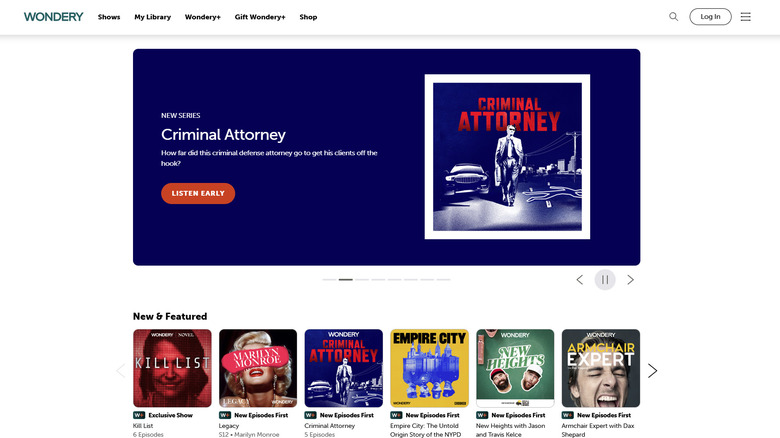
Task: Click 'Armchair Expert with Dax Shepard' title
Action: point(598,430)
